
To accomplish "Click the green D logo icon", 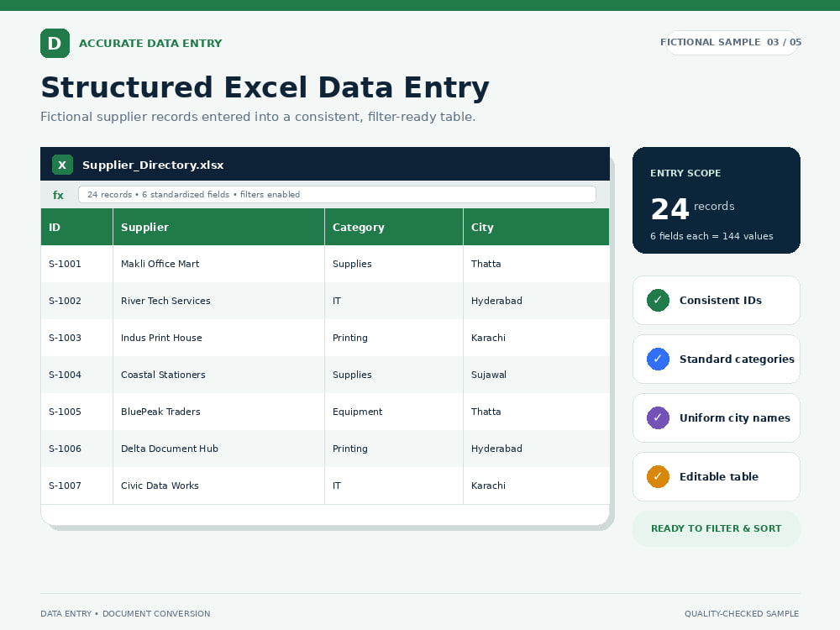I will (55, 44).
